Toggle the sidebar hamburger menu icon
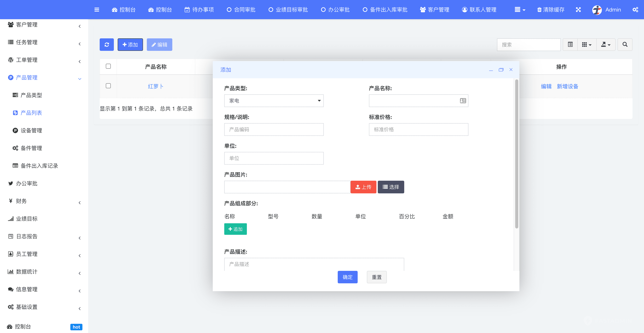The width and height of the screenshot is (644, 333). pyautogui.click(x=97, y=10)
